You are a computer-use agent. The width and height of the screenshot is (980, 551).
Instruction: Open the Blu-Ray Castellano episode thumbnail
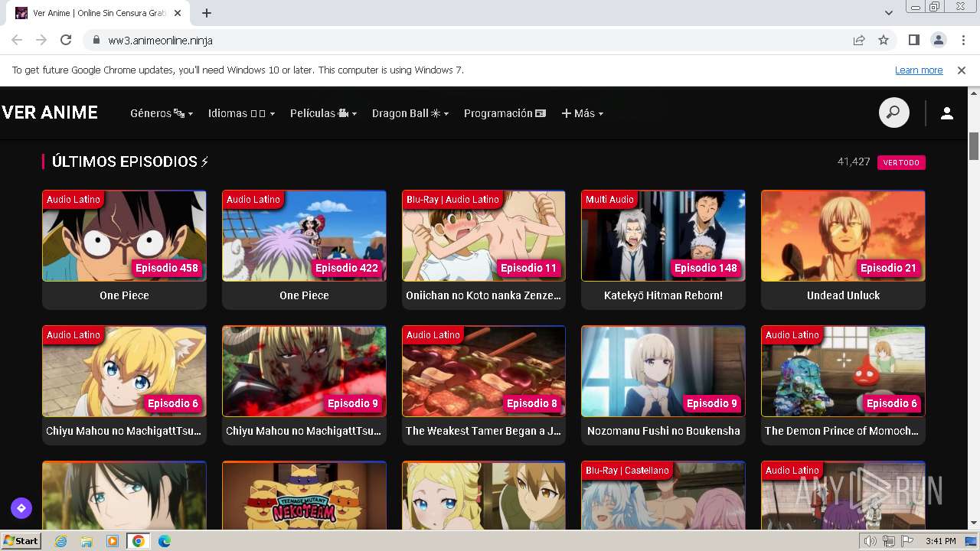point(663,496)
